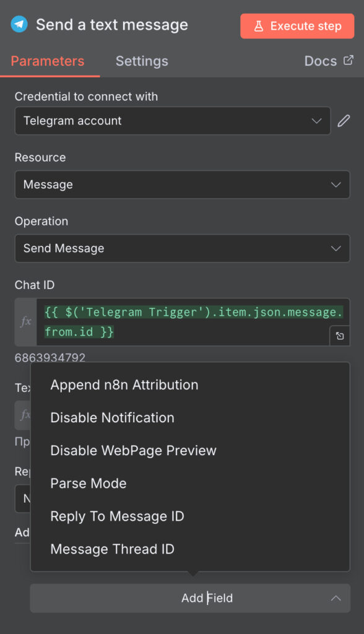Open the Resource dropdown showing Message

pyautogui.click(x=183, y=185)
